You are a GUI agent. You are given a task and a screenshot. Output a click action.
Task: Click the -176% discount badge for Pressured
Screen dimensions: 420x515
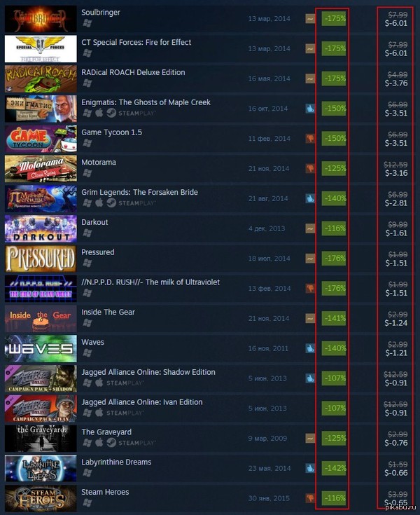334,259
